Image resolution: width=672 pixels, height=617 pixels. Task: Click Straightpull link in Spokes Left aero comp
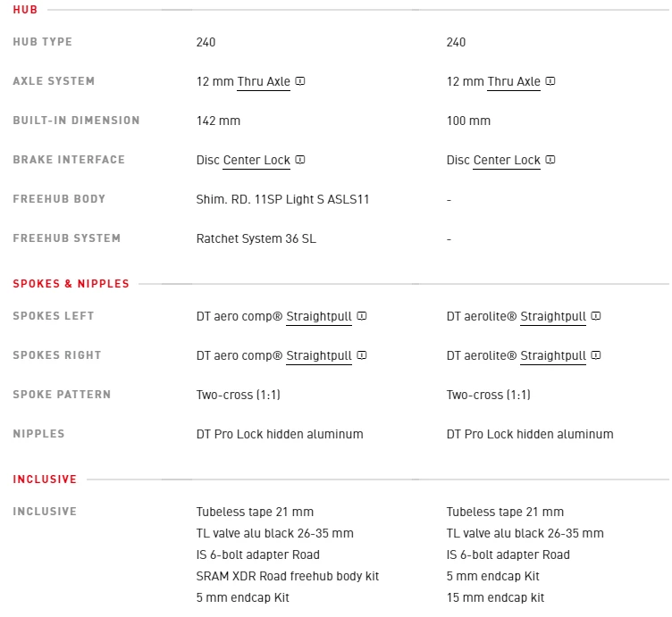click(x=318, y=316)
